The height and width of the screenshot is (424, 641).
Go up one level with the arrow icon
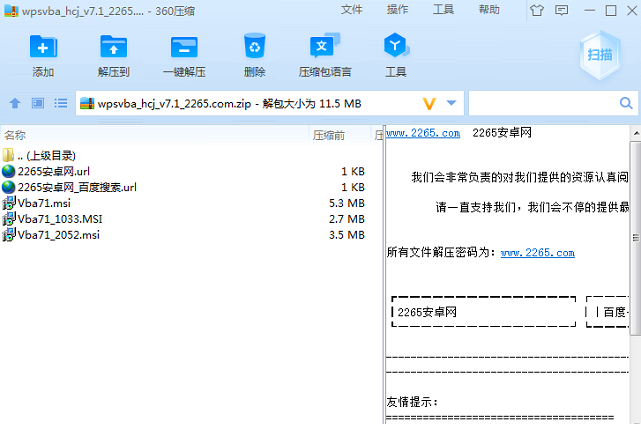15,103
